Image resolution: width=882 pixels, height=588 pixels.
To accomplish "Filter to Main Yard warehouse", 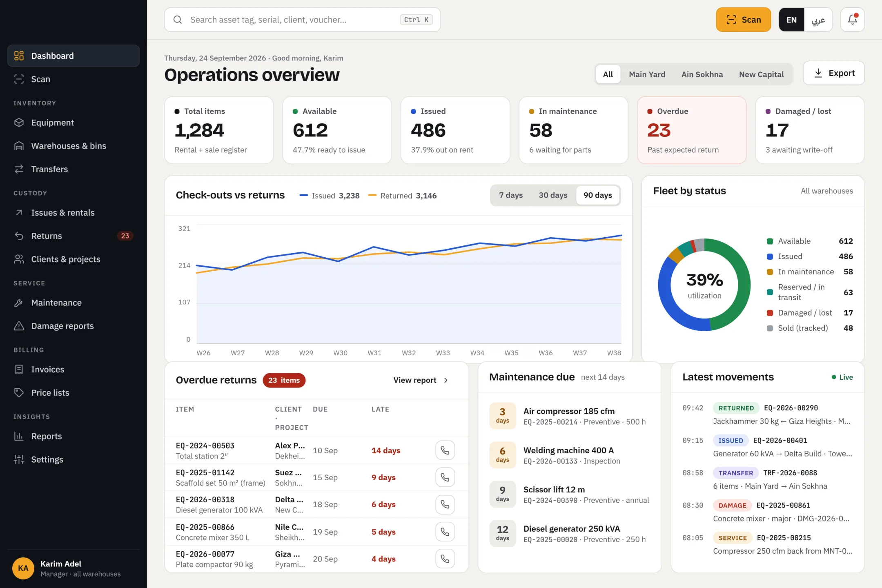I will tap(647, 74).
